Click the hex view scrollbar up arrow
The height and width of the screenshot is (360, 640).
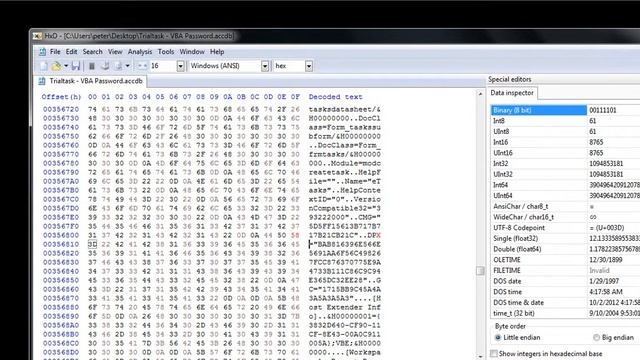(x=480, y=94)
